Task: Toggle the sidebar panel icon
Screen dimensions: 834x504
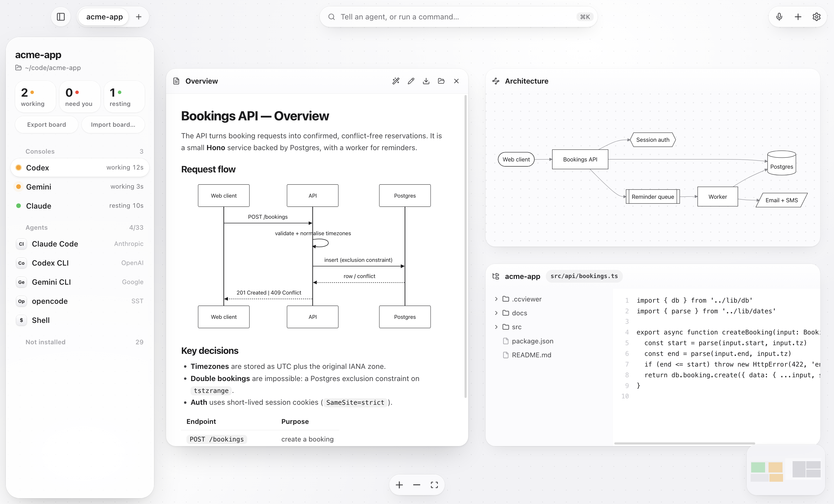Action: click(61, 17)
